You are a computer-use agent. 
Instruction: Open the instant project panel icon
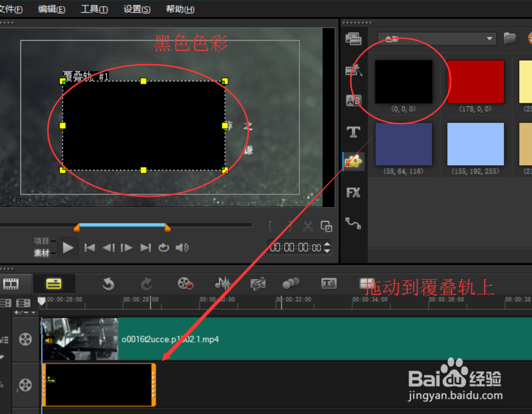(x=353, y=70)
